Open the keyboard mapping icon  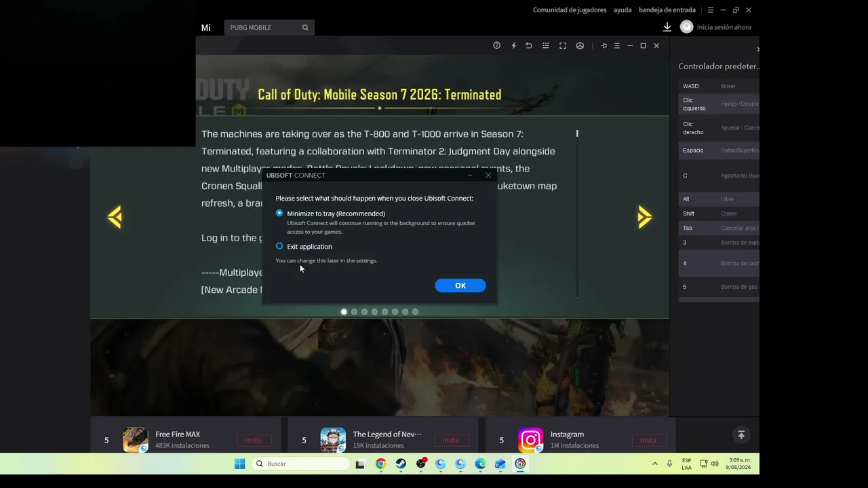pos(546,45)
